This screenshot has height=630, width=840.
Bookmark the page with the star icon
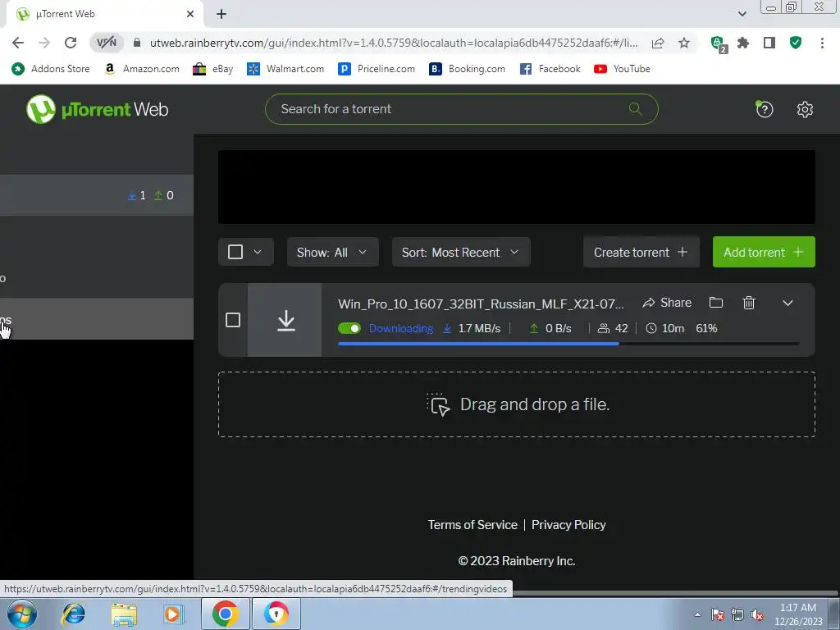click(684, 43)
